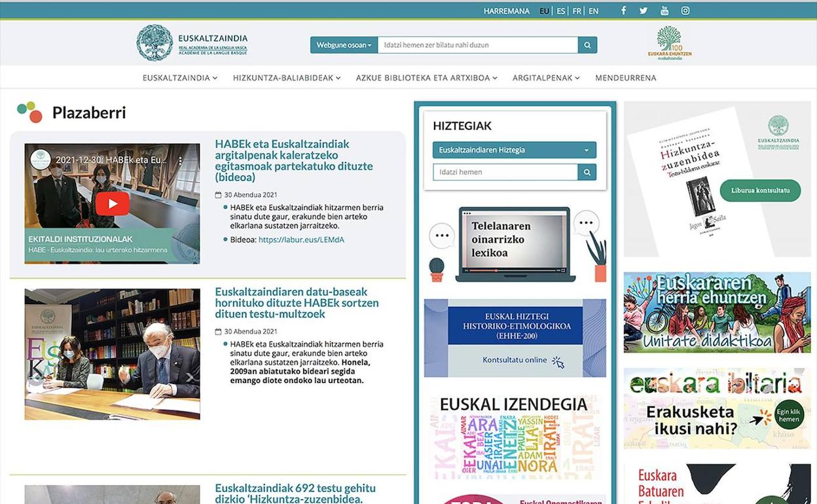817x504 pixels.
Task: Select the Mendeurrena menu item
Action: point(625,78)
